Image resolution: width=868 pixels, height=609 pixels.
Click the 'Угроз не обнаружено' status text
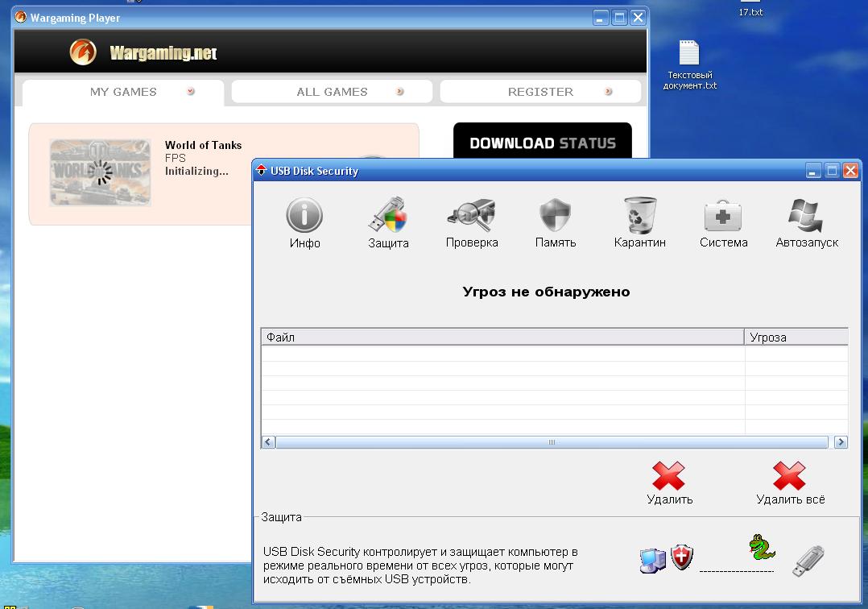click(x=547, y=292)
